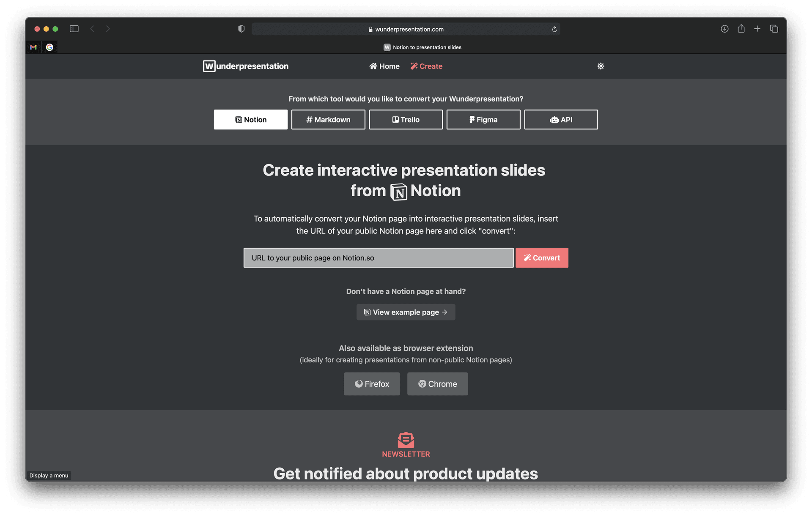Select the Notion conversion tab
Image resolution: width=812 pixels, height=515 pixels.
click(250, 119)
